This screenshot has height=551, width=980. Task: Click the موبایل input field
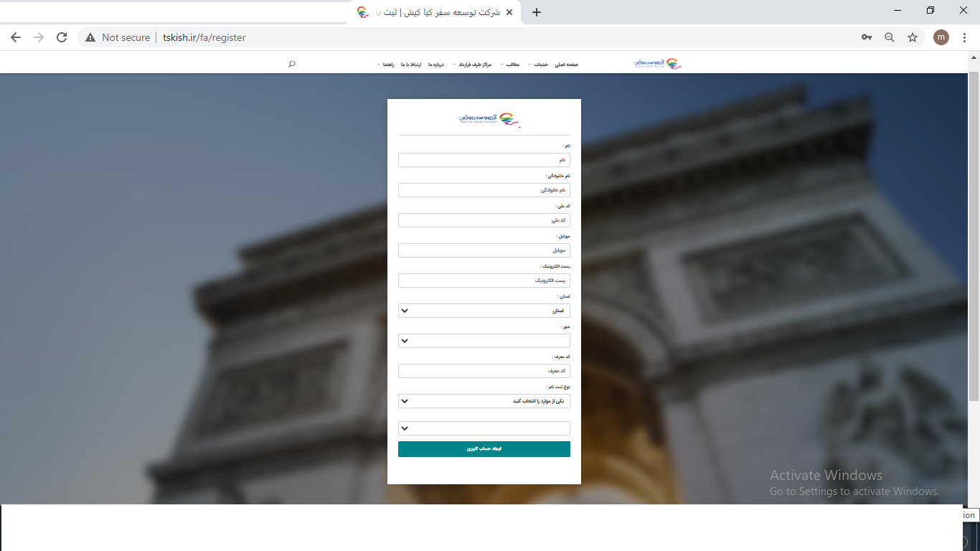(484, 250)
